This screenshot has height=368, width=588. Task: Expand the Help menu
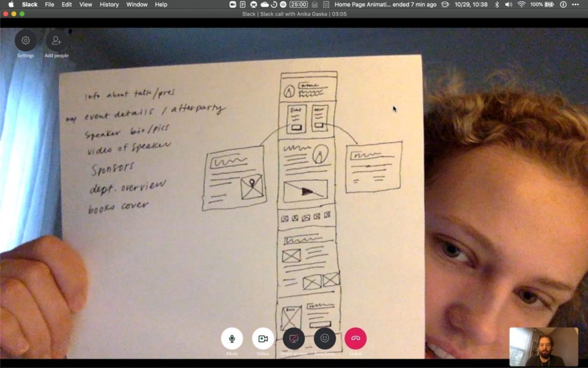[161, 5]
